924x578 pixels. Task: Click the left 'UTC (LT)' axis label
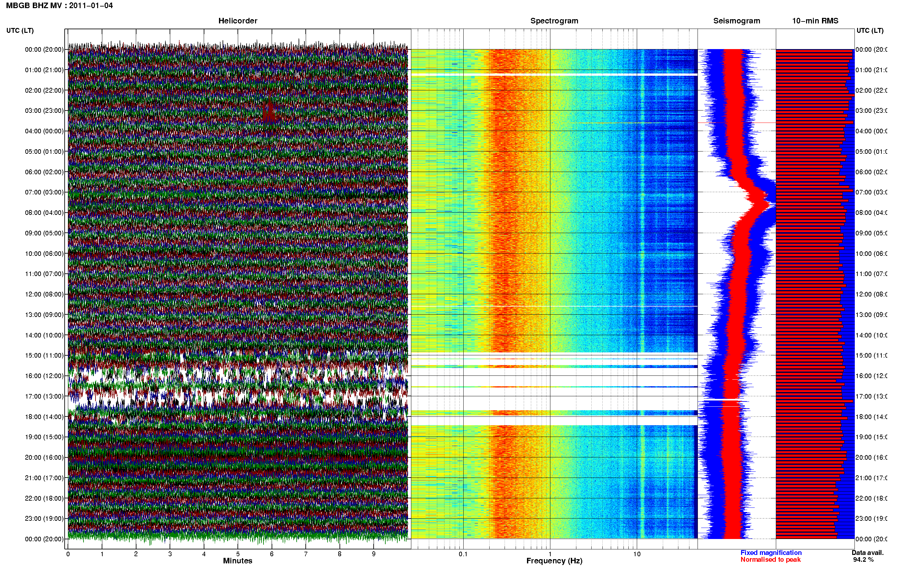click(x=20, y=31)
